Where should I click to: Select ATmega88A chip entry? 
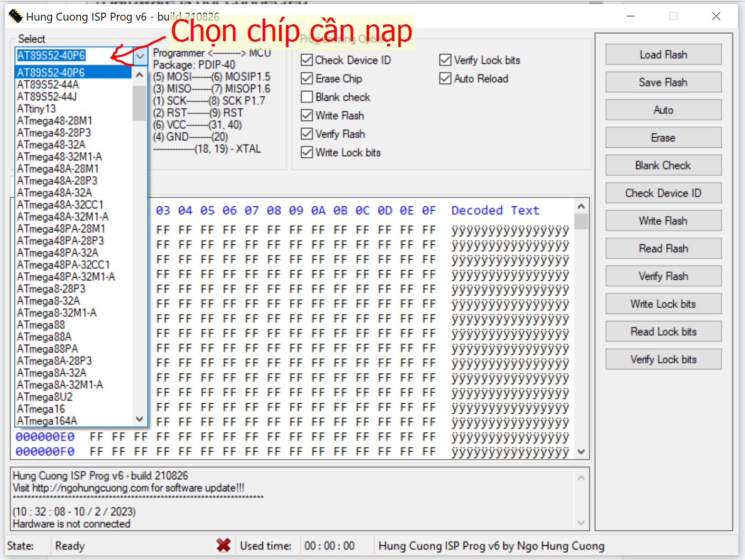tap(73, 337)
